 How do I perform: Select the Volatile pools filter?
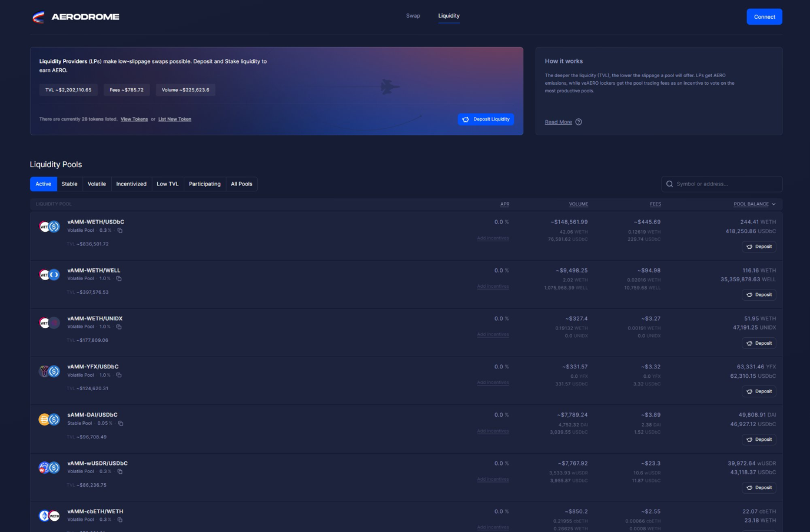97,184
